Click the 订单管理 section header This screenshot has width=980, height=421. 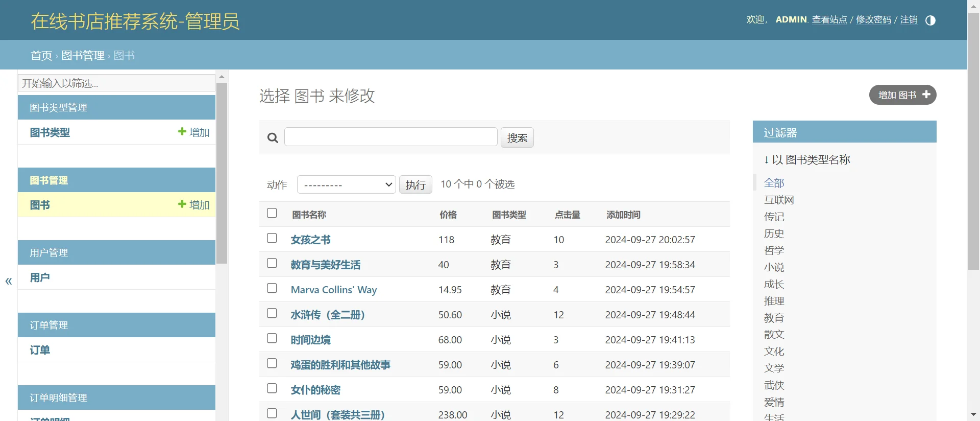coord(116,325)
